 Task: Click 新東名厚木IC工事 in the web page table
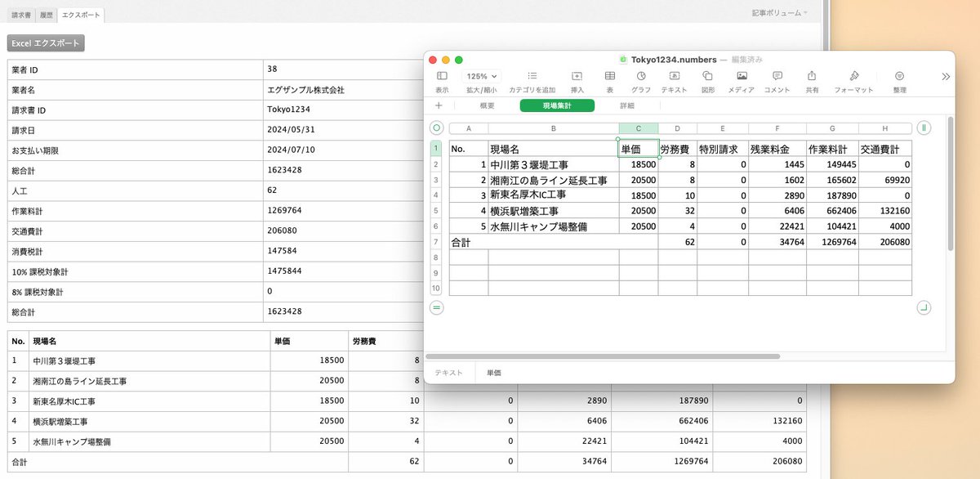click(x=64, y=401)
